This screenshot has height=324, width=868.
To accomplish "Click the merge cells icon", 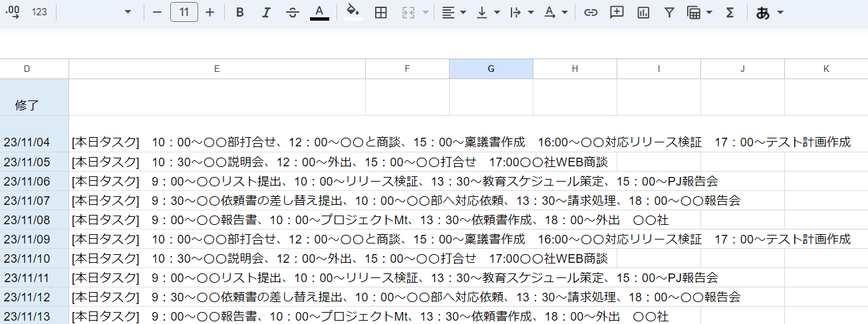I will pos(408,12).
